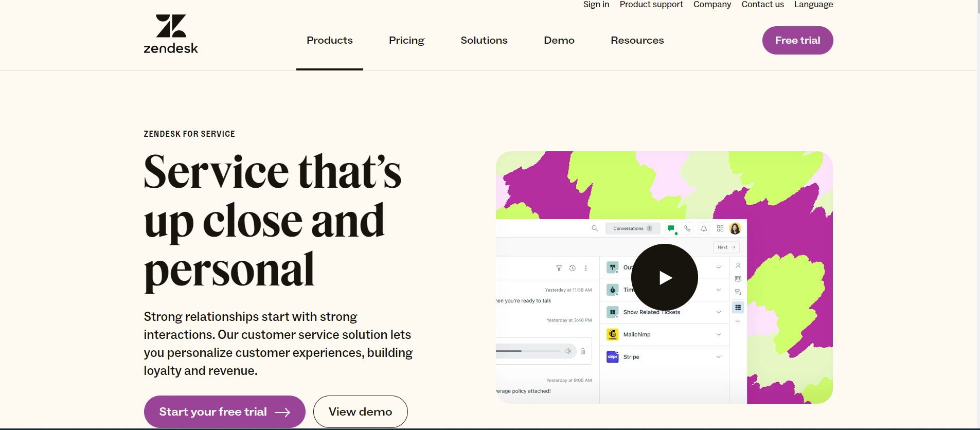
Task: Click the search magnifier in the demo preview
Action: [595, 228]
